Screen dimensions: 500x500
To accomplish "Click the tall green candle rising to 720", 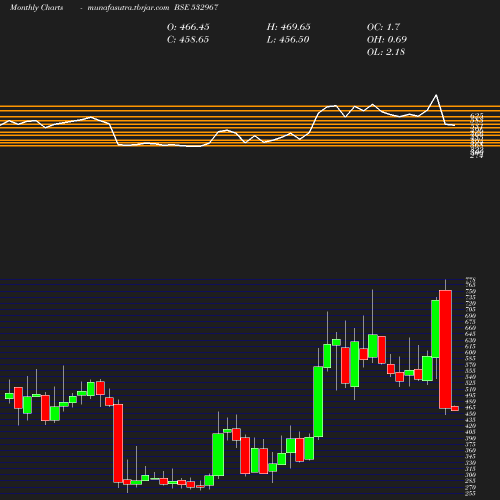I will (435, 329).
